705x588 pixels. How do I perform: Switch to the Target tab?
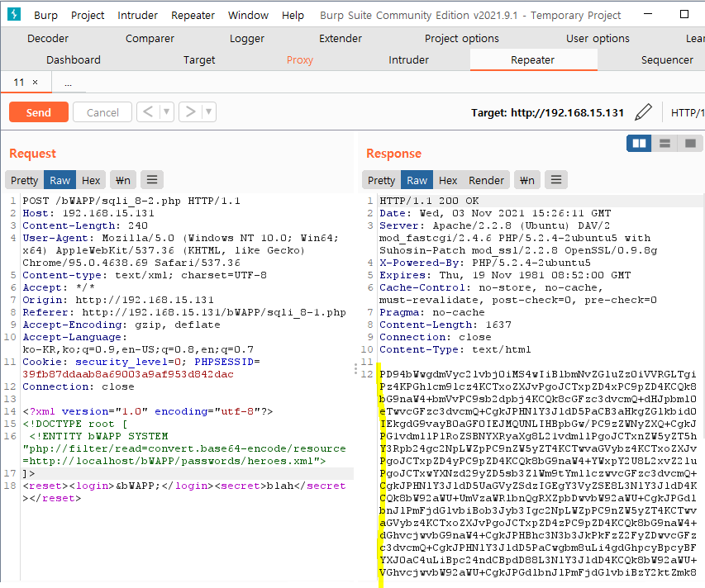(x=199, y=59)
